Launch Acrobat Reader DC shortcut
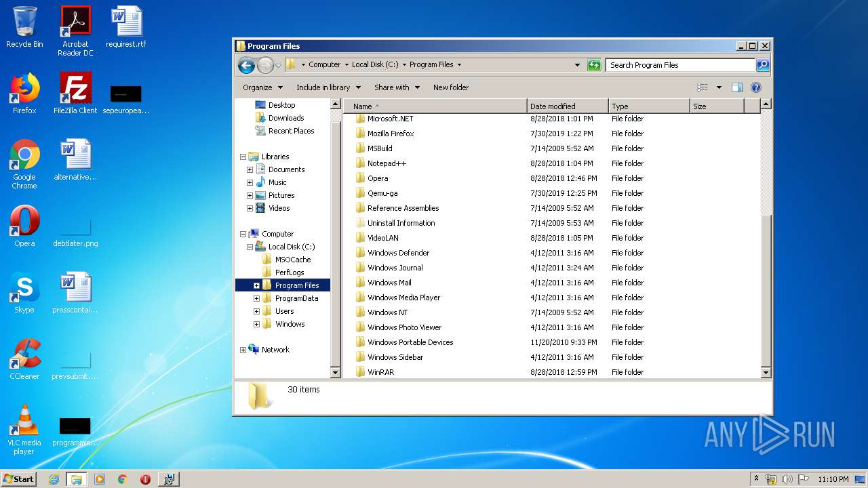Screen dimensions: 868x488 75,31
